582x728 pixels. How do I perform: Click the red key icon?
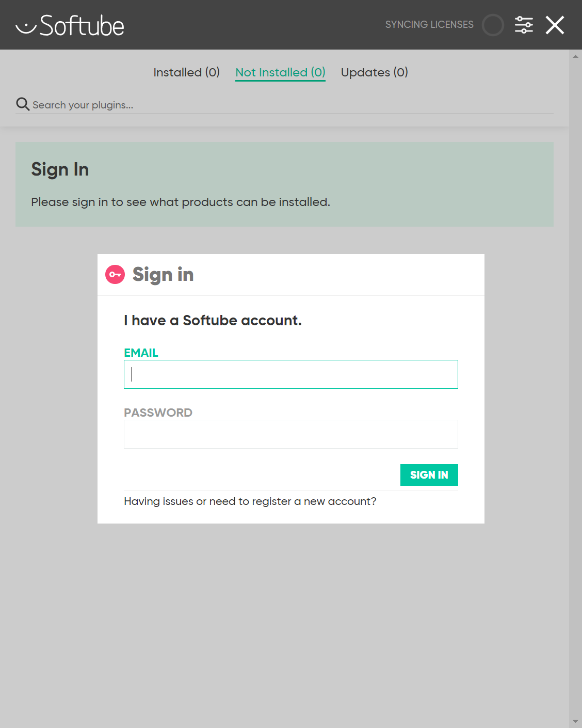point(115,274)
